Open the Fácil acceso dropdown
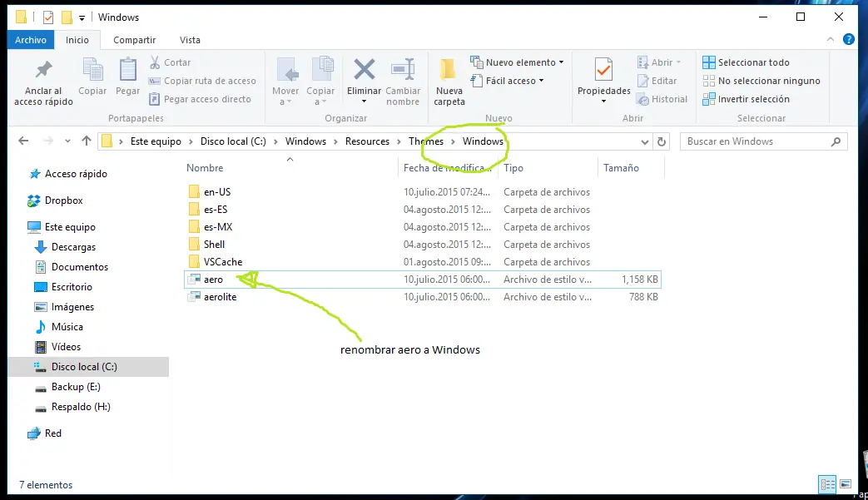Image resolution: width=868 pixels, height=500 pixels. 507,81
